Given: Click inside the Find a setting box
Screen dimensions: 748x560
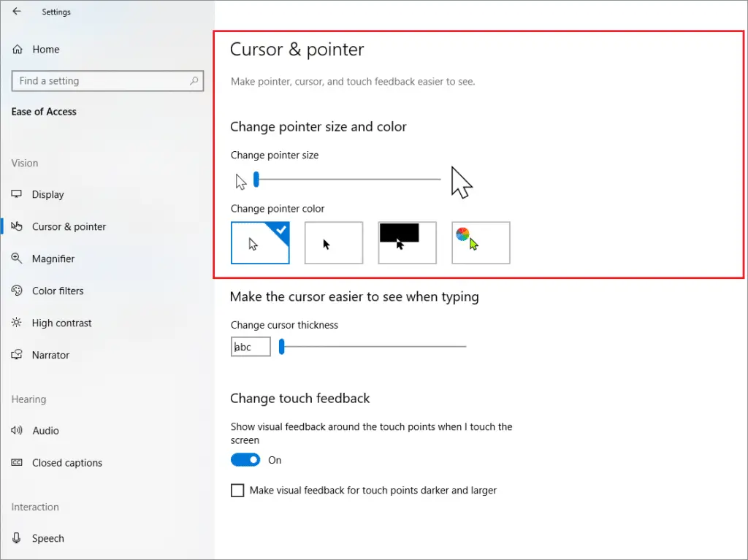Looking at the screenshot, I should coord(107,80).
